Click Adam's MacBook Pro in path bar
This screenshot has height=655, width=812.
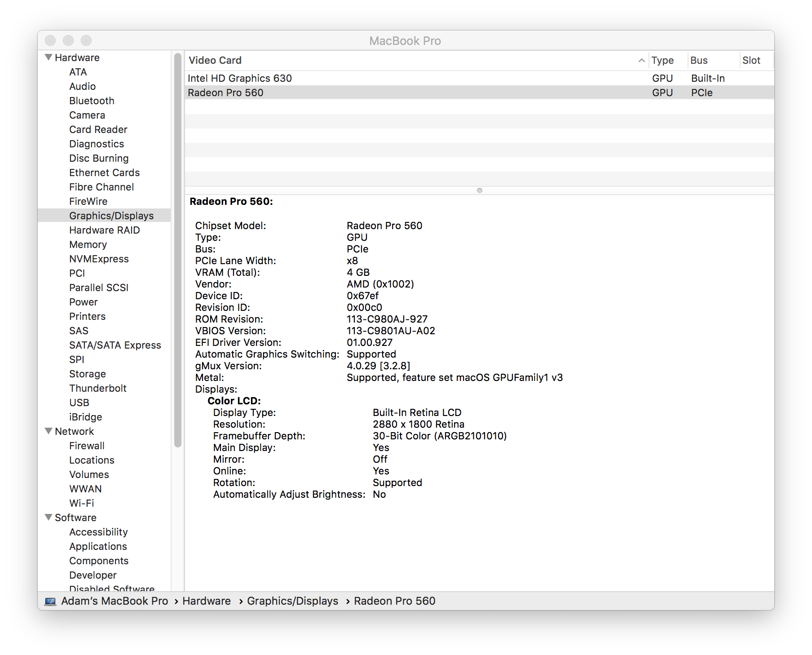[x=115, y=601]
